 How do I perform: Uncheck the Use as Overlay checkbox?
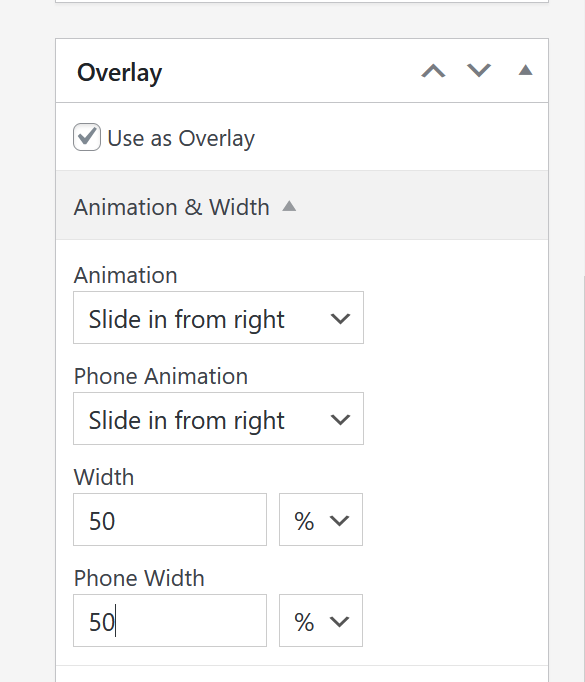click(x=87, y=137)
